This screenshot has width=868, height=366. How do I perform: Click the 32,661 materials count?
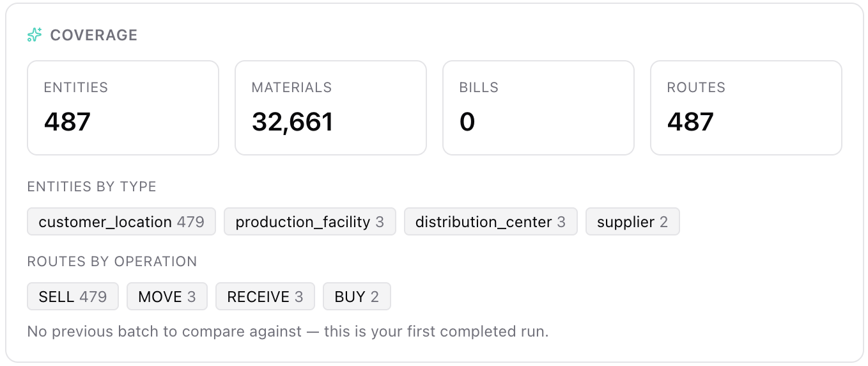pyautogui.click(x=292, y=122)
